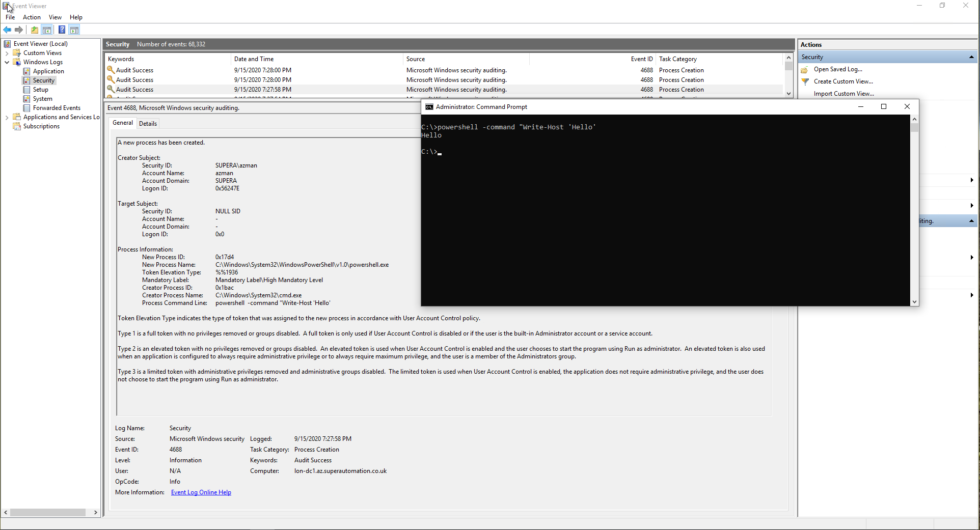Expand the Custom Views tree node

(7, 53)
